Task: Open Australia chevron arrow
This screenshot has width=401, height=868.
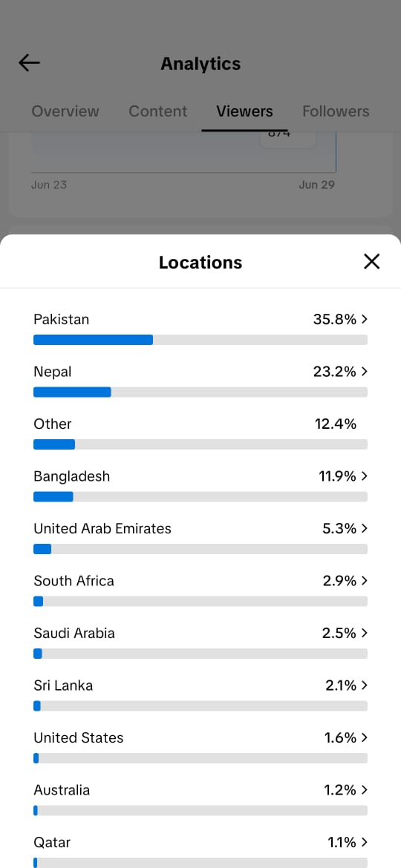Action: coord(365,790)
